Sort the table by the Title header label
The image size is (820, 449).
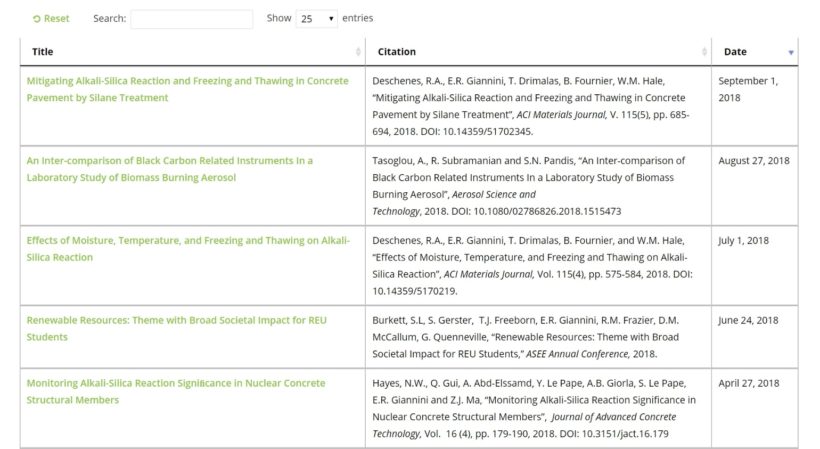43,52
